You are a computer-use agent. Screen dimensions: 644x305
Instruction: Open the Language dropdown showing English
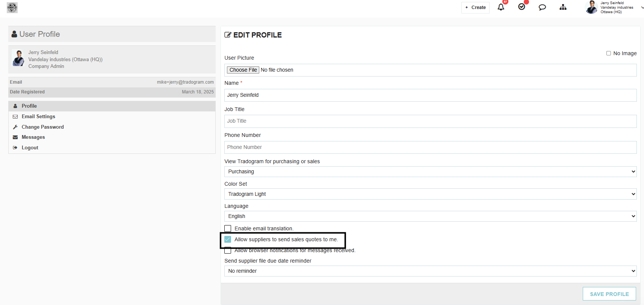pos(431,216)
